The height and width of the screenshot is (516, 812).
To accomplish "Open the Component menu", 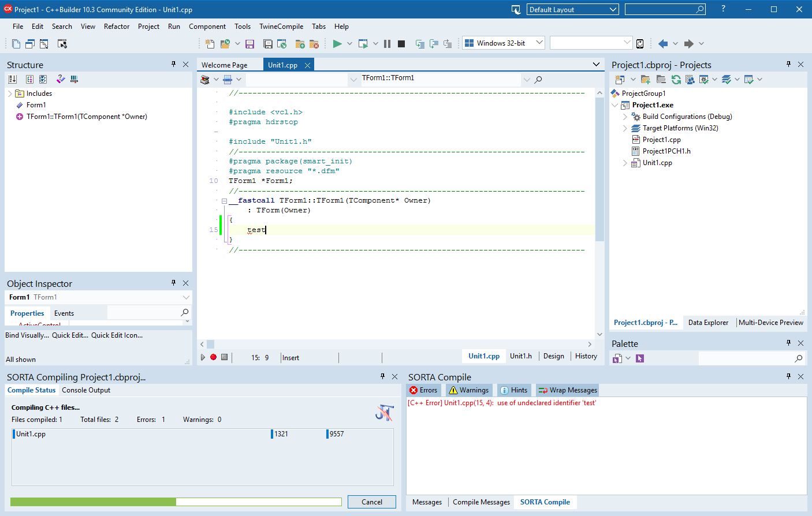I will [x=207, y=27].
